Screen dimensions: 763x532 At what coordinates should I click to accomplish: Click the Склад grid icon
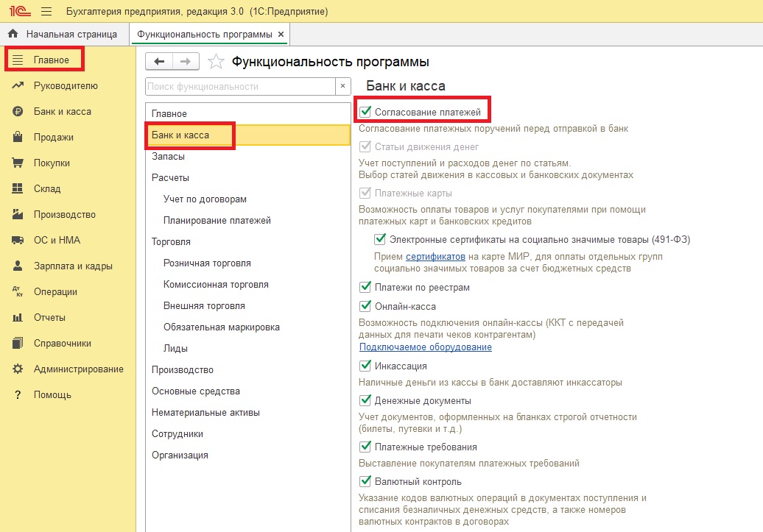(18, 188)
